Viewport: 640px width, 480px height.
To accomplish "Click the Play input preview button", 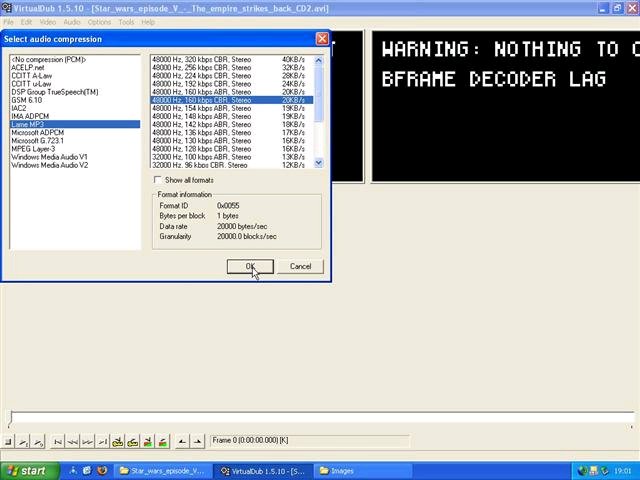I will point(24,442).
